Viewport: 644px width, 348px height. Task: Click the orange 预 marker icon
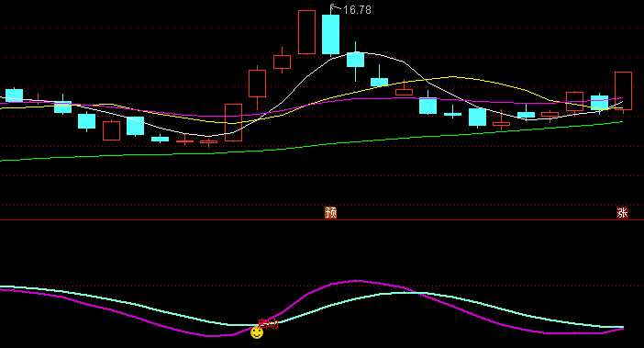point(330,212)
